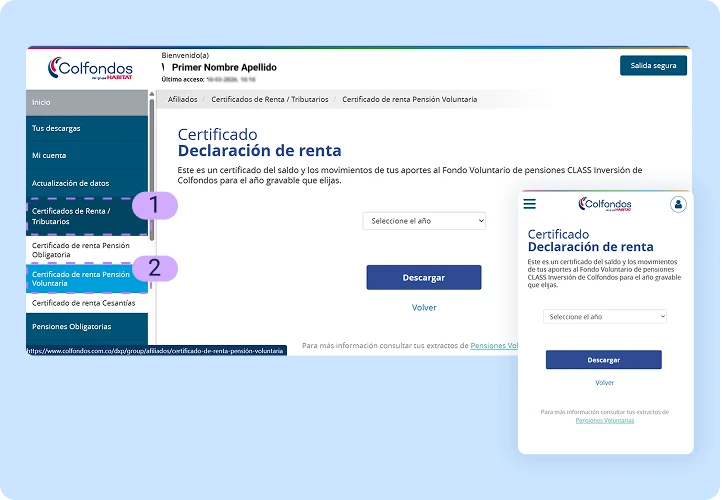724x500 pixels.
Task: Select Certificado de renta Cesantías
Action: 87,303
